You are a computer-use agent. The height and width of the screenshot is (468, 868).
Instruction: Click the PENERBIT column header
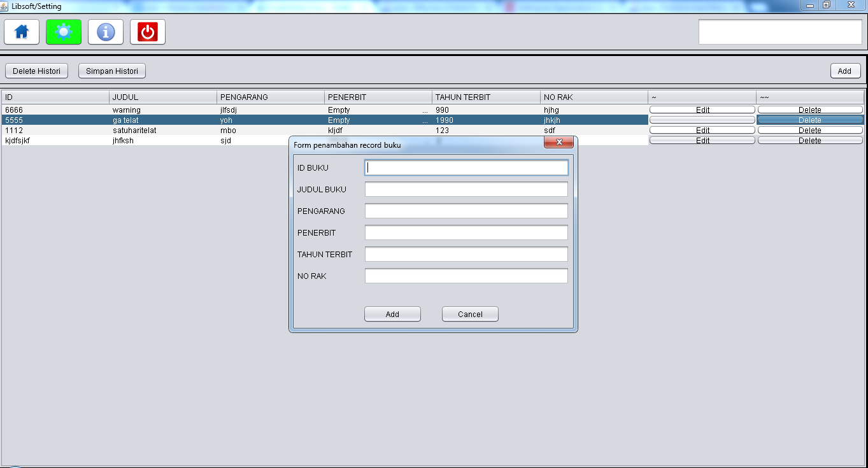coord(378,97)
